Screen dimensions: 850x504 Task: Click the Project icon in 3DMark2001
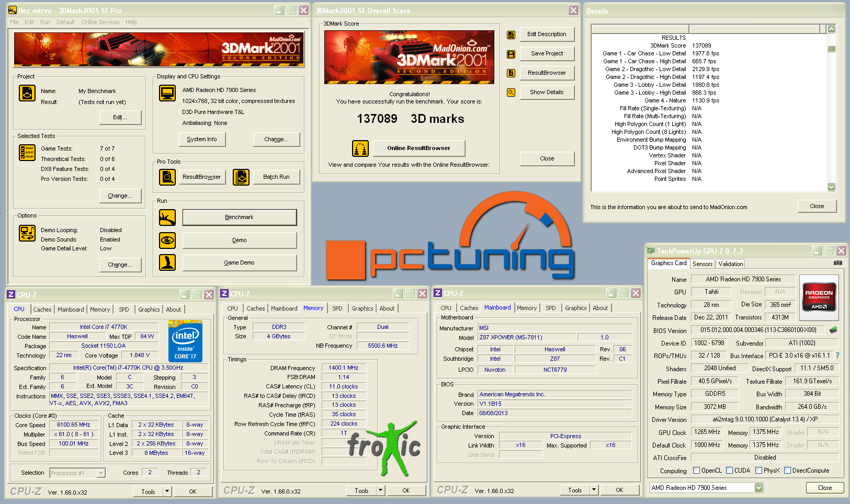pos(27,93)
